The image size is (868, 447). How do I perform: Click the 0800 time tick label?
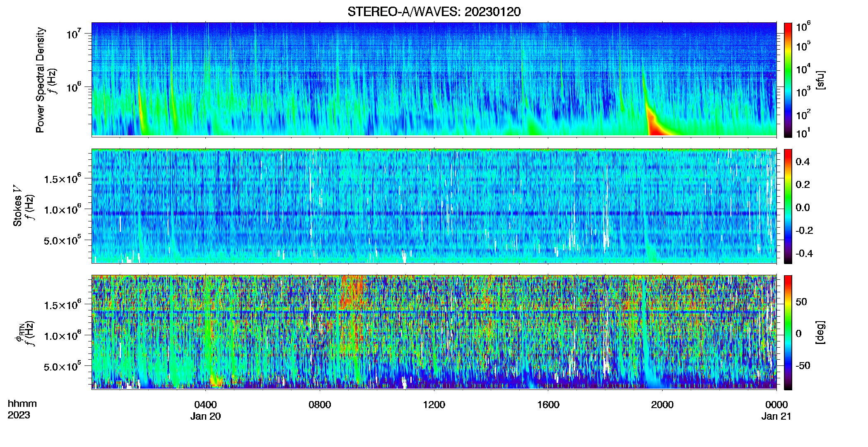click(320, 405)
